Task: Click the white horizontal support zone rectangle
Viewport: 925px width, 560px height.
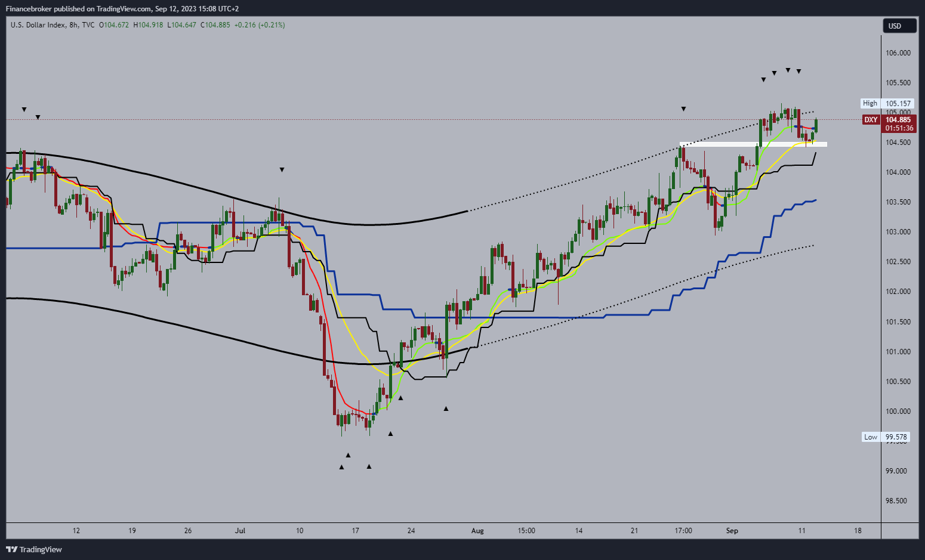Action: [x=754, y=144]
